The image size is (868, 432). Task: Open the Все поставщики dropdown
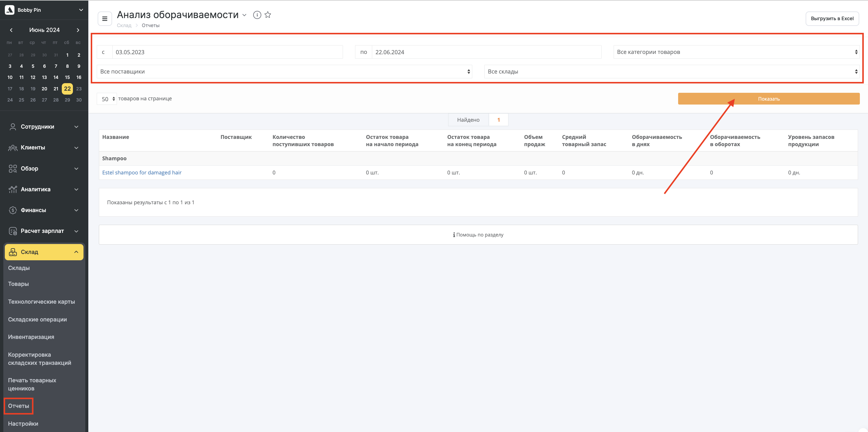tap(284, 71)
